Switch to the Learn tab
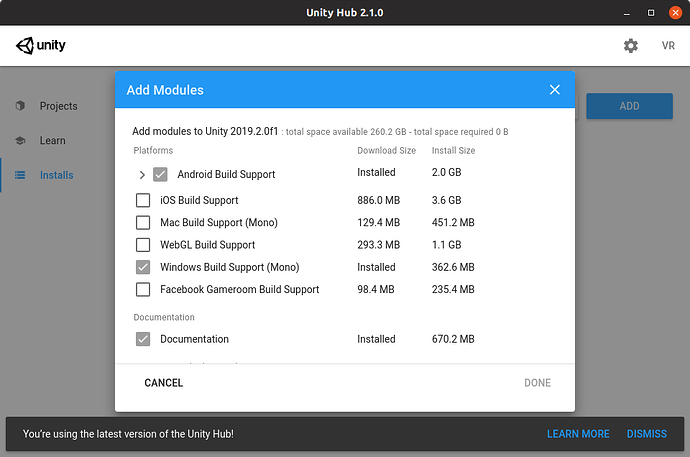The width and height of the screenshot is (690, 457). 52,141
